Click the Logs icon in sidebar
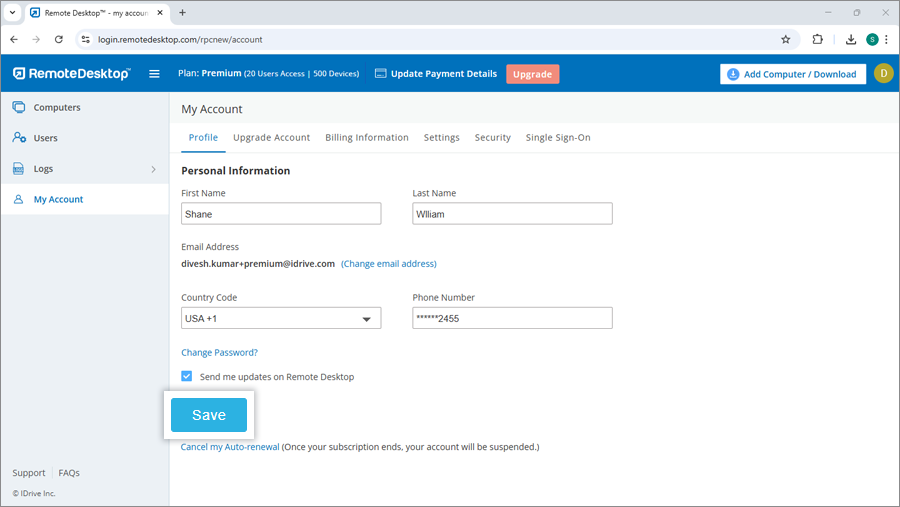Screen dimensions: 900x507 coord(19,169)
